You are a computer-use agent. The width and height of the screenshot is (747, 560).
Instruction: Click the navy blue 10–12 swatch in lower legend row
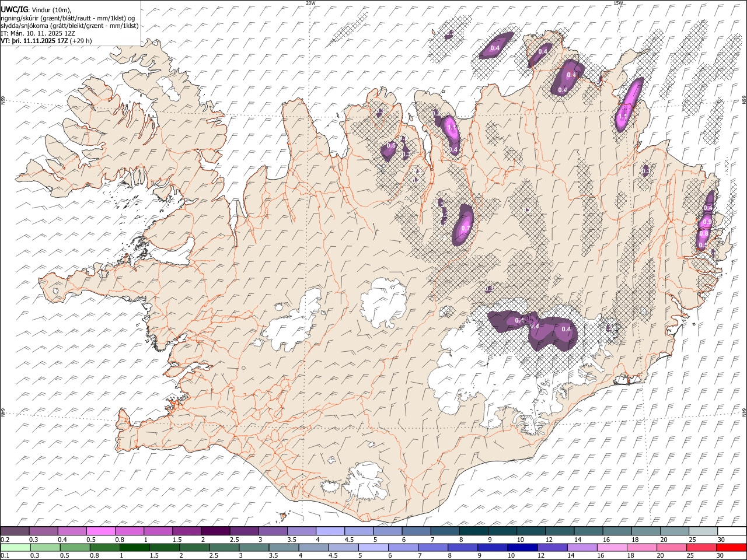coord(522,548)
